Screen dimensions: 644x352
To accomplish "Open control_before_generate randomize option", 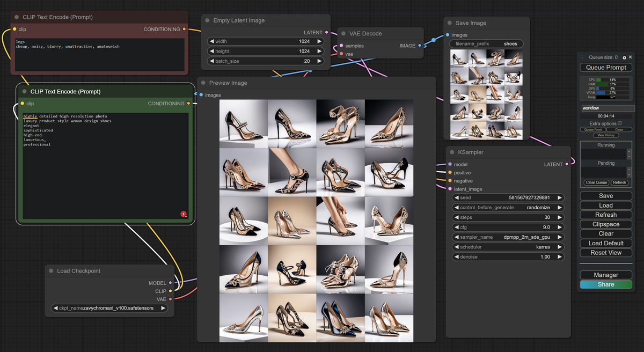I will tap(508, 207).
